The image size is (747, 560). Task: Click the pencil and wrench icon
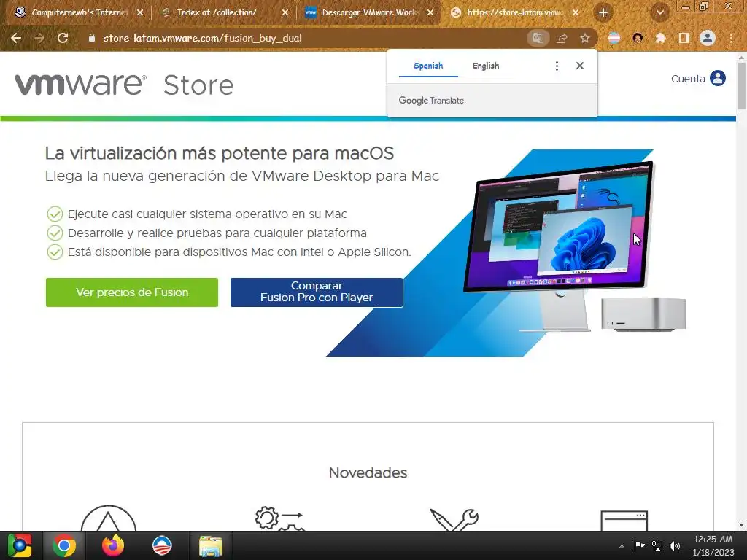click(454, 519)
